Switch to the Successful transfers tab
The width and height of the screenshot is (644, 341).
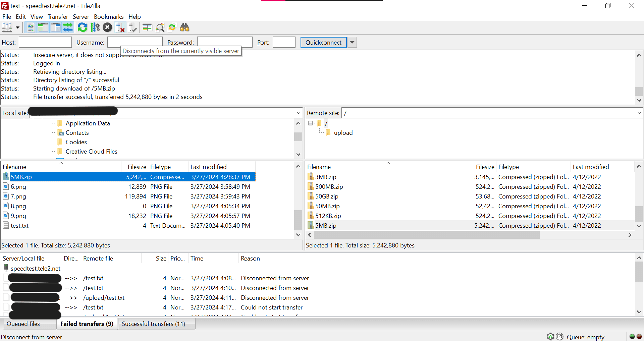pos(156,324)
